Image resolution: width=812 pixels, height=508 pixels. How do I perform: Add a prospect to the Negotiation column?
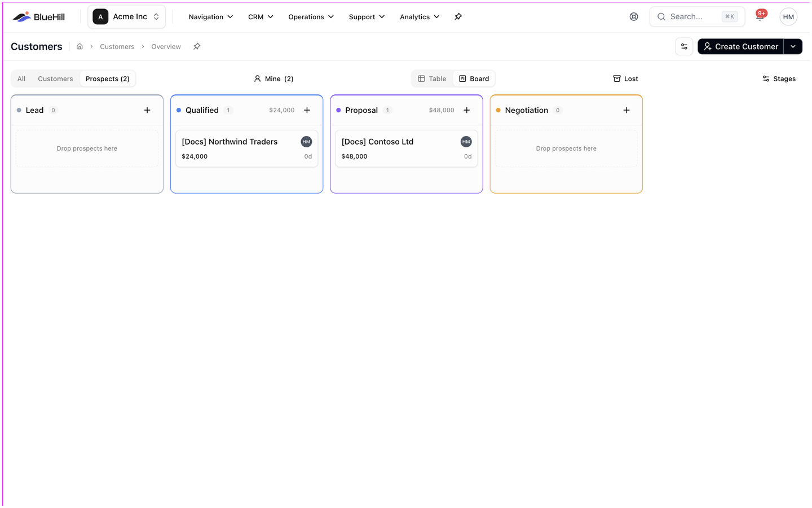coord(626,110)
